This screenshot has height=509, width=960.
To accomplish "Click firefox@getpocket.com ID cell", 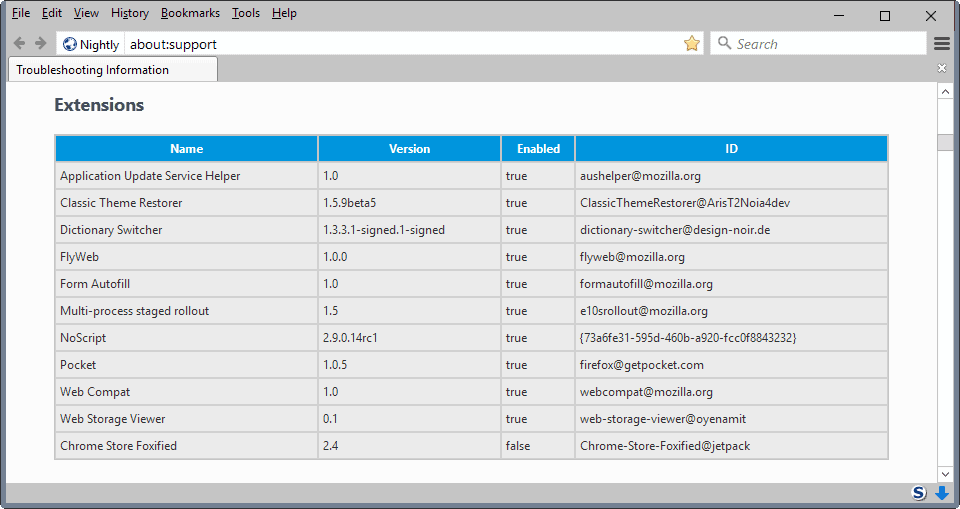I will [732, 364].
